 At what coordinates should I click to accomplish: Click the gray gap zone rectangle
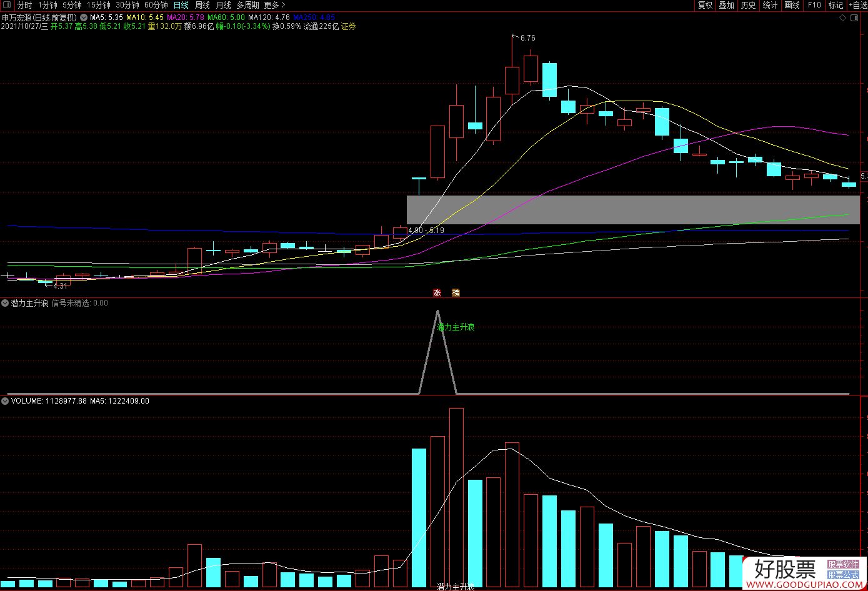633,210
